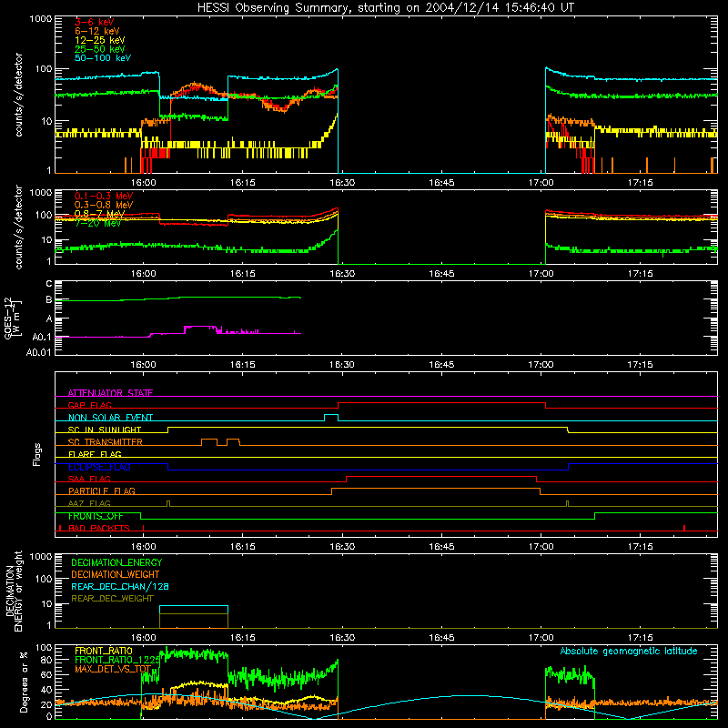Select the REAR_DEC_WEIGHT legend label
The height and width of the screenshot is (728, 728).
click(112, 599)
